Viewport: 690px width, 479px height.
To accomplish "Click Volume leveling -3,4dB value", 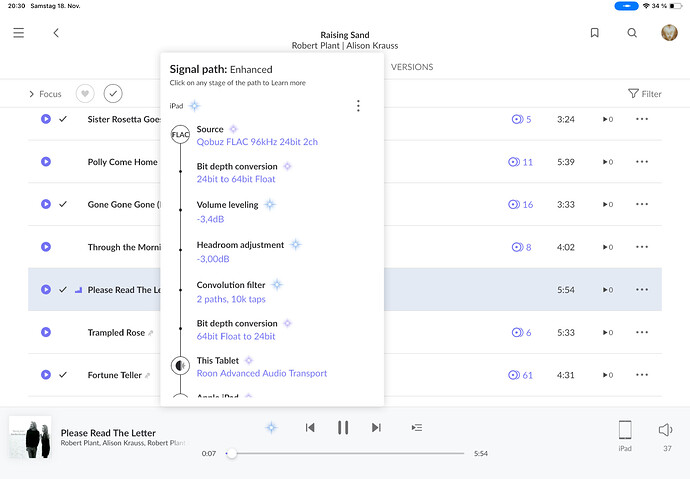I will click(210, 219).
